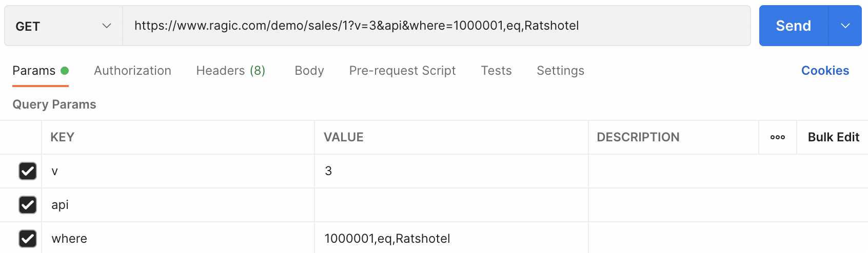This screenshot has height=253, width=868.
Task: Switch to the Settings tab
Action: [x=560, y=71]
